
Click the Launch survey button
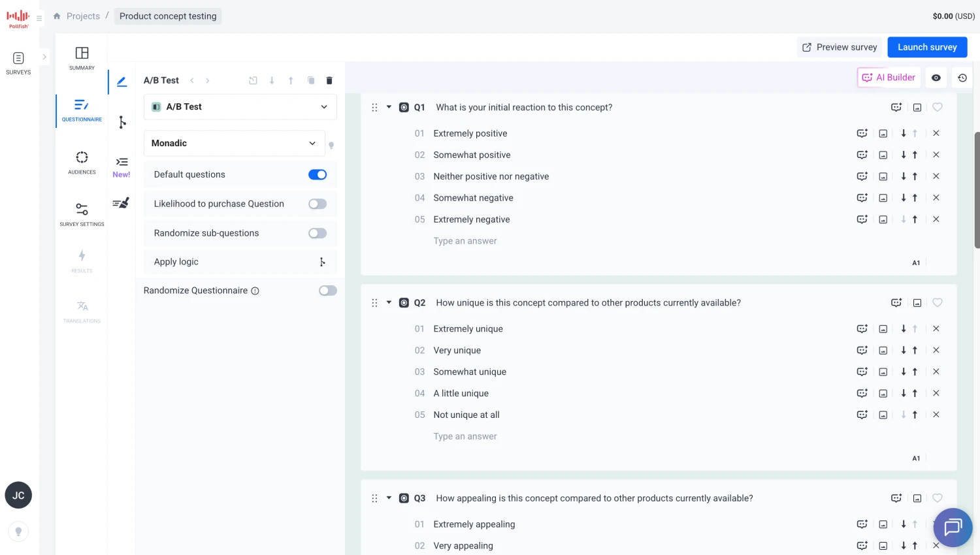coord(926,47)
